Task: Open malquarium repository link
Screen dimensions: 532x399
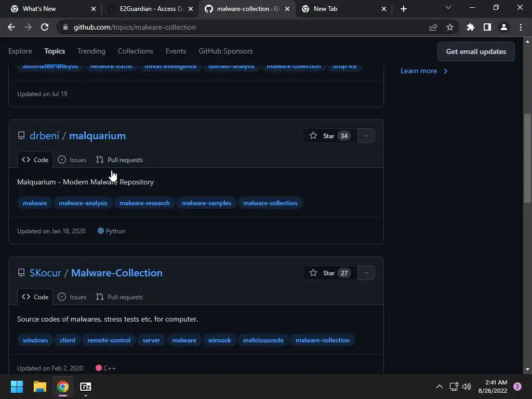Action: [x=97, y=136]
